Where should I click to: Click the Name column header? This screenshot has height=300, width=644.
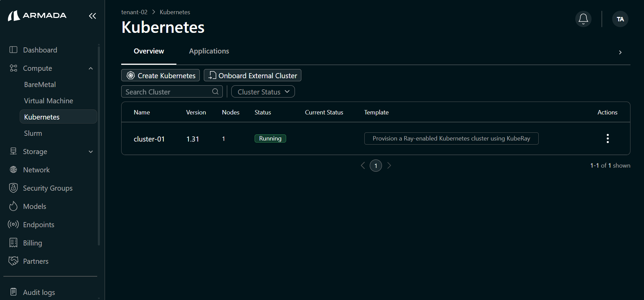coord(142,112)
